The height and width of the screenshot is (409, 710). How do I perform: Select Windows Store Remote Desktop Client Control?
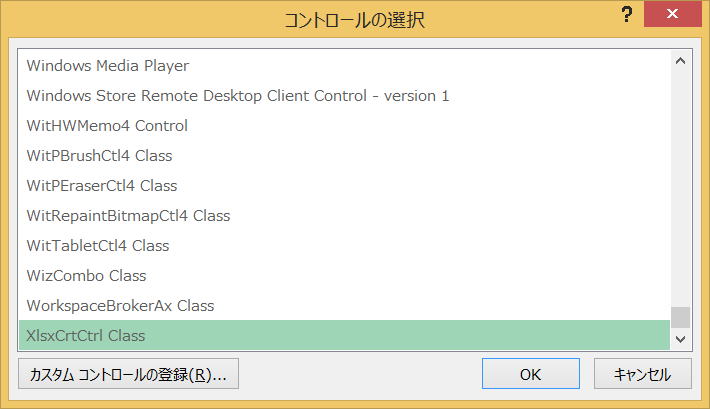344,96
